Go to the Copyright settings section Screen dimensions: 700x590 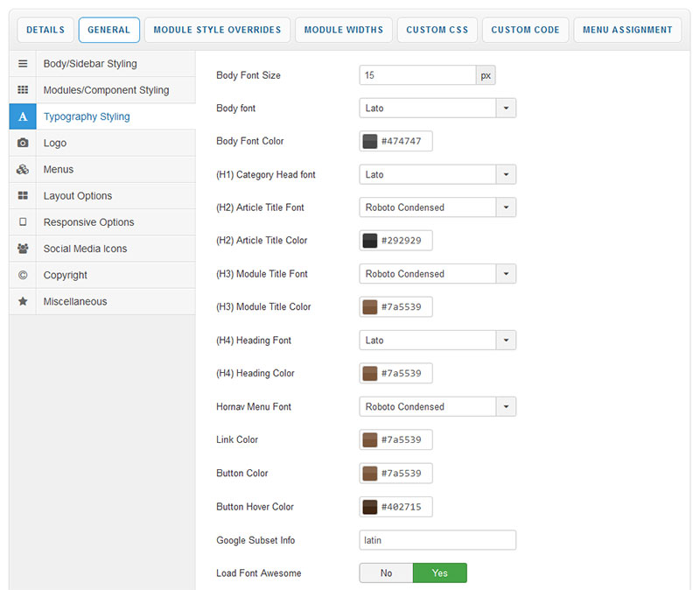point(66,275)
